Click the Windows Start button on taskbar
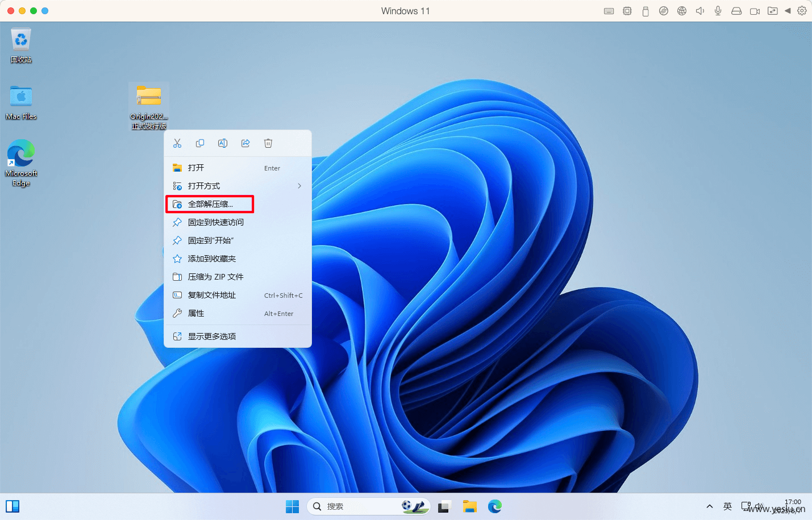The height and width of the screenshot is (520, 812). (292, 506)
